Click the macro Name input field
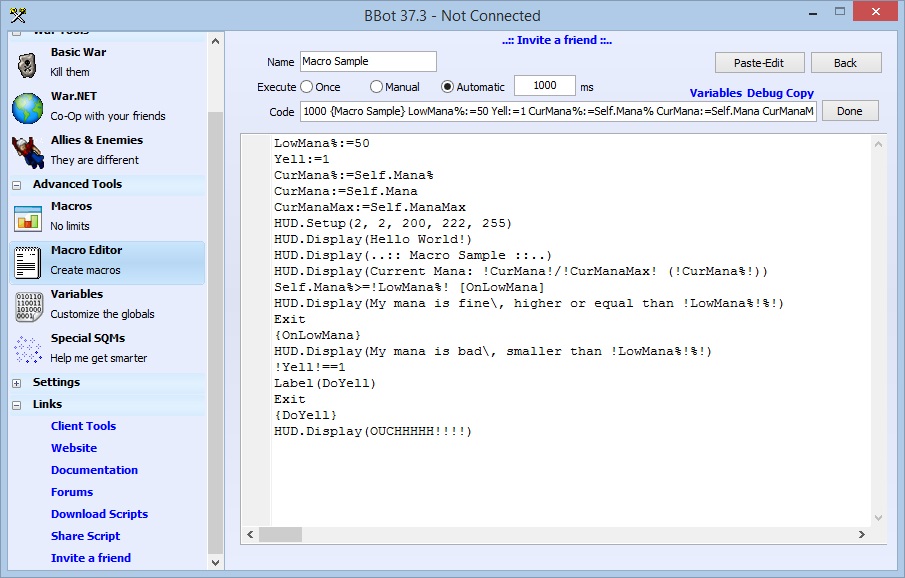The image size is (905, 578). point(367,62)
